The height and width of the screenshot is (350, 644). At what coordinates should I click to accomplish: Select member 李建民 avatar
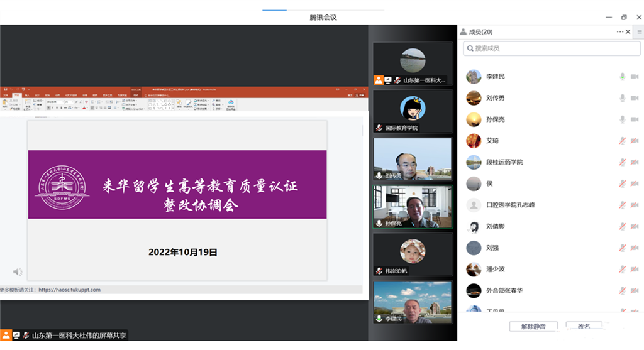pyautogui.click(x=474, y=76)
